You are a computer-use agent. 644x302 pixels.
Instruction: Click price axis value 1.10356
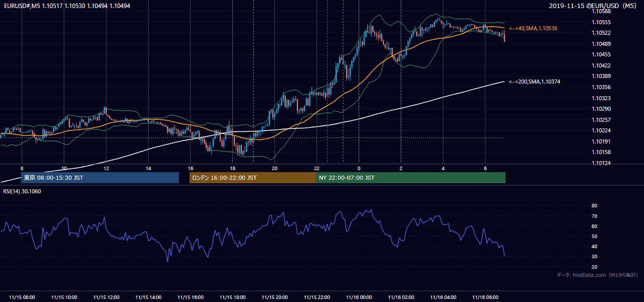click(601, 87)
